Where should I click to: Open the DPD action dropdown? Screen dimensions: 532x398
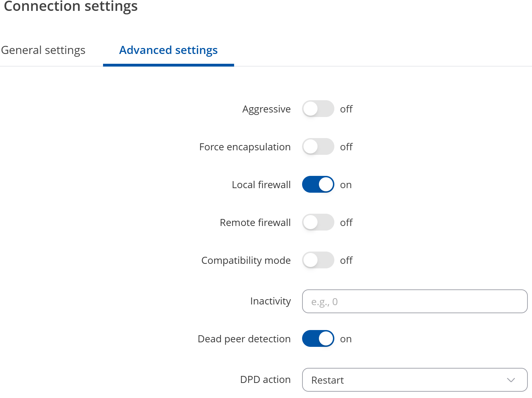415,380
